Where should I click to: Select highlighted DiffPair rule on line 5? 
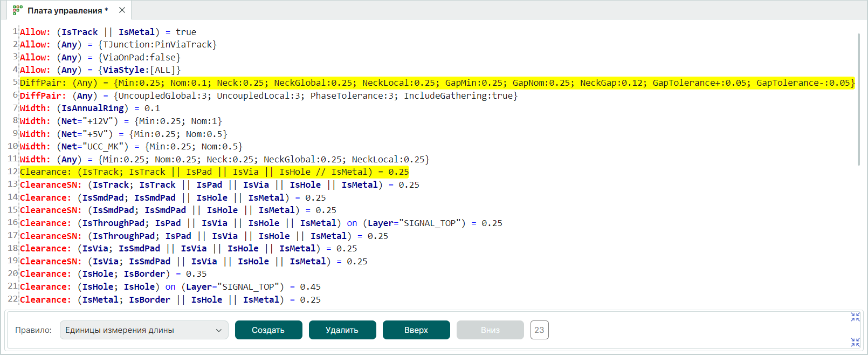tap(437, 83)
